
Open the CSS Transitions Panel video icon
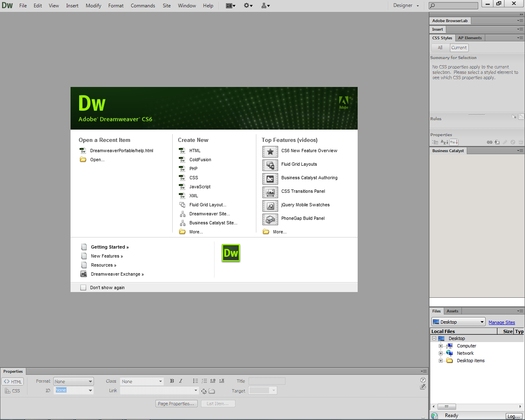tap(270, 192)
